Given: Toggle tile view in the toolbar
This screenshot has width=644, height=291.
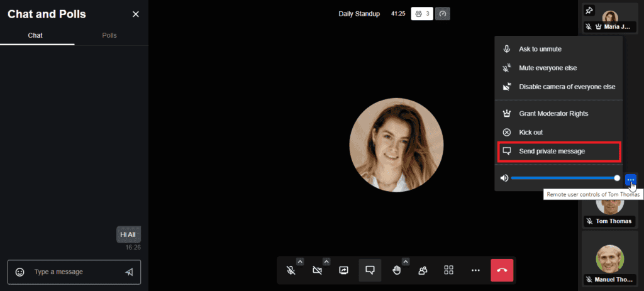Looking at the screenshot, I should (x=449, y=270).
